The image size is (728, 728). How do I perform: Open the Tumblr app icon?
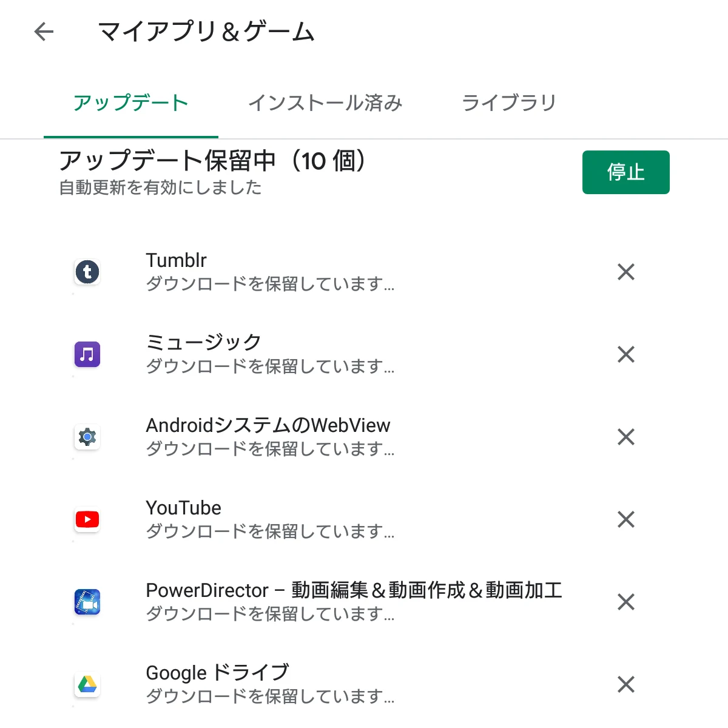87,272
